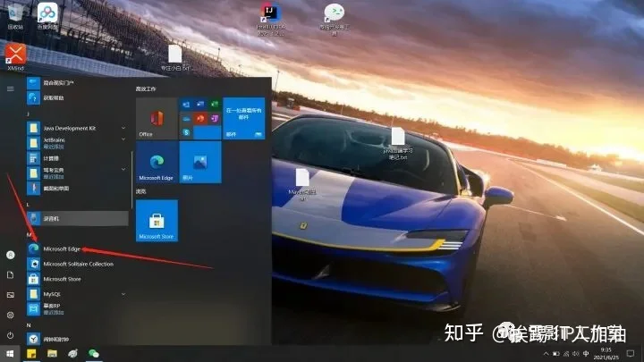The image size is (644, 362).
Task: Click the Skype icon in the Office apps tile
Action: coord(186,132)
